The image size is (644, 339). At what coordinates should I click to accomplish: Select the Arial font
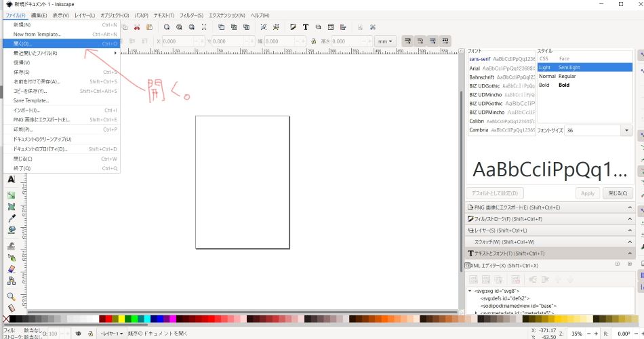(501, 68)
